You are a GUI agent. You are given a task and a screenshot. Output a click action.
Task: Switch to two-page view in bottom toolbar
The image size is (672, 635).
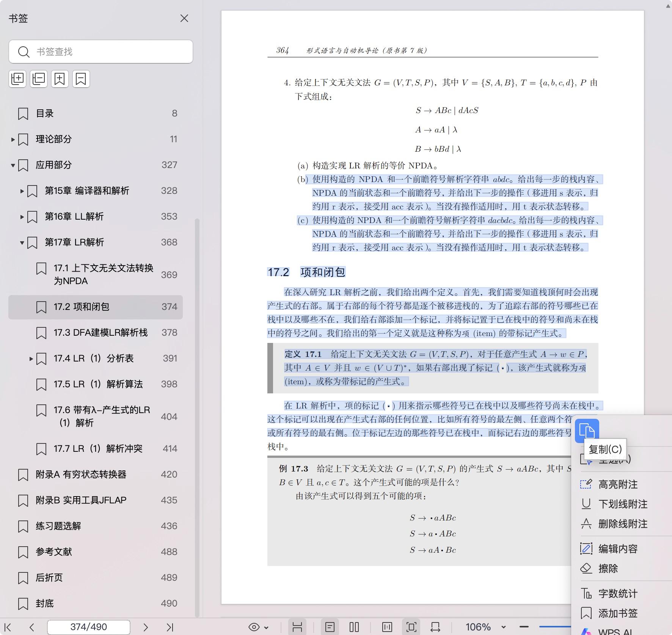pos(354,627)
